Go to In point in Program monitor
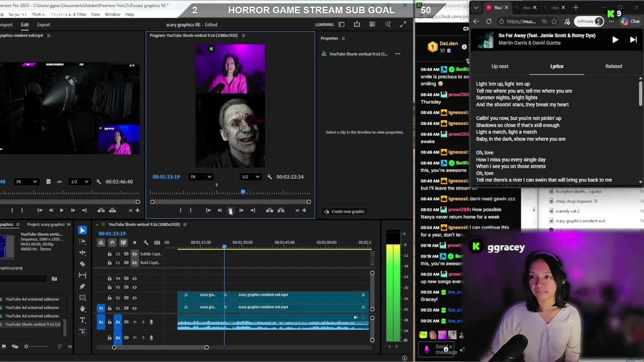 tap(208, 211)
